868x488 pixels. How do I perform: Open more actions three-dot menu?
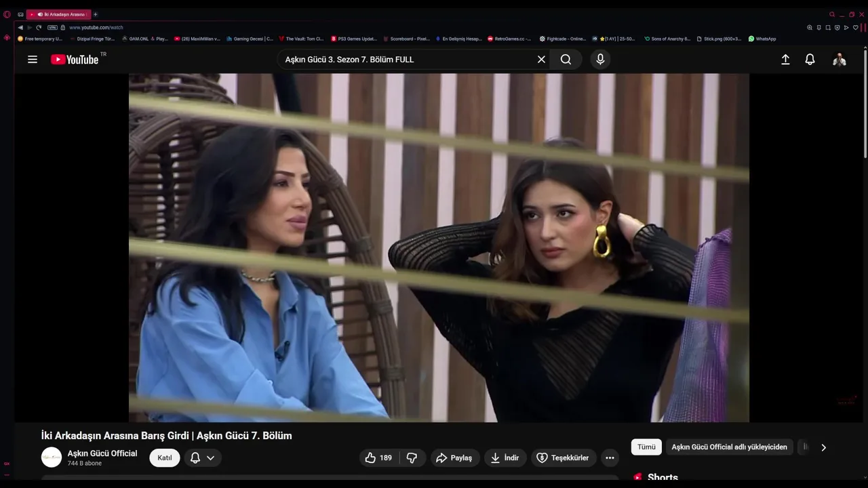coord(610,457)
